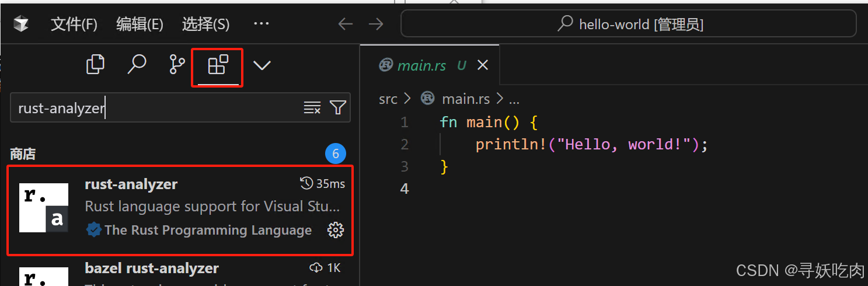Open the Explorer files view icon

coord(95,64)
